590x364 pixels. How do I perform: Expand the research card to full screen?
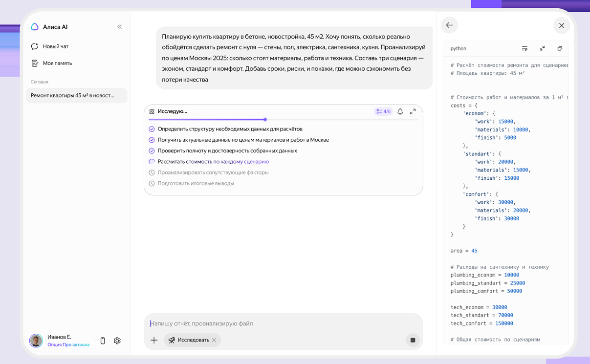[413, 111]
